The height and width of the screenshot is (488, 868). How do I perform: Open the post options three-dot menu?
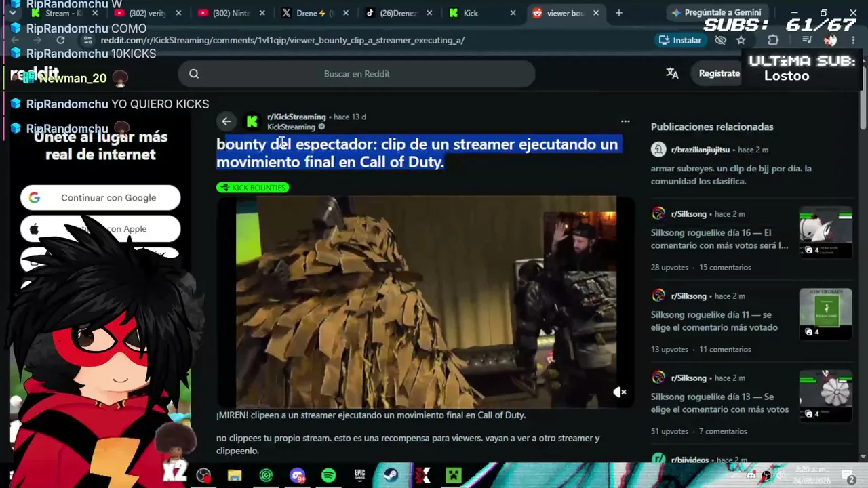(625, 121)
